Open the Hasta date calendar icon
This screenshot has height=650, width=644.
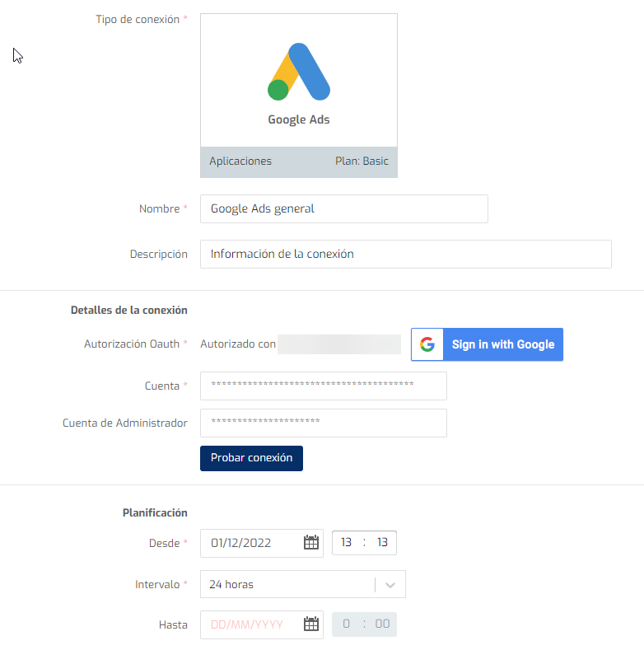(310, 624)
